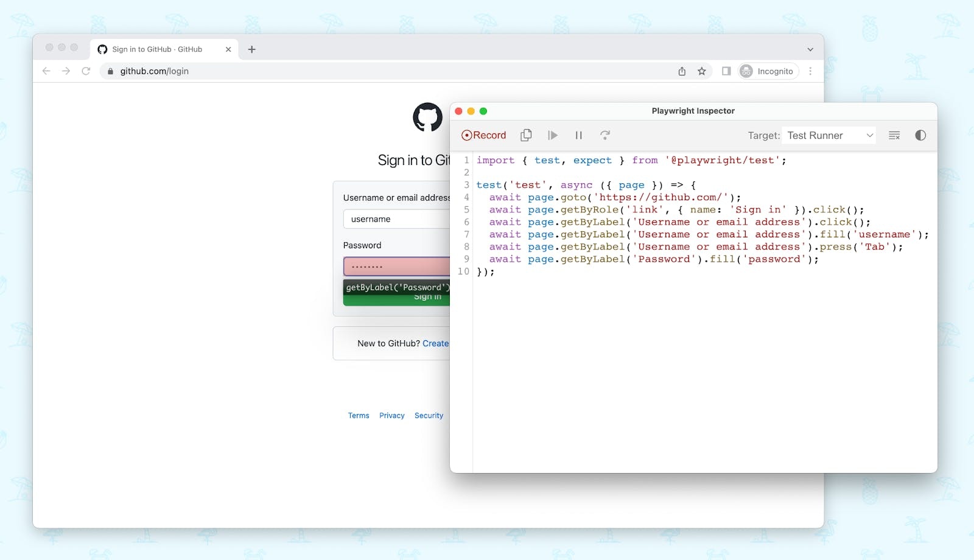Click the Incognito profile icon in Chrome
974x560 pixels.
click(x=746, y=71)
